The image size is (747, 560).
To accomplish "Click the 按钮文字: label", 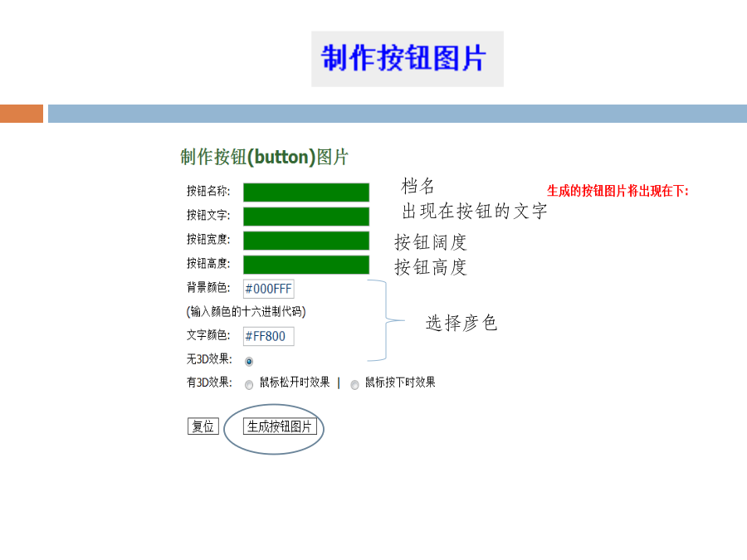I will coord(208,215).
